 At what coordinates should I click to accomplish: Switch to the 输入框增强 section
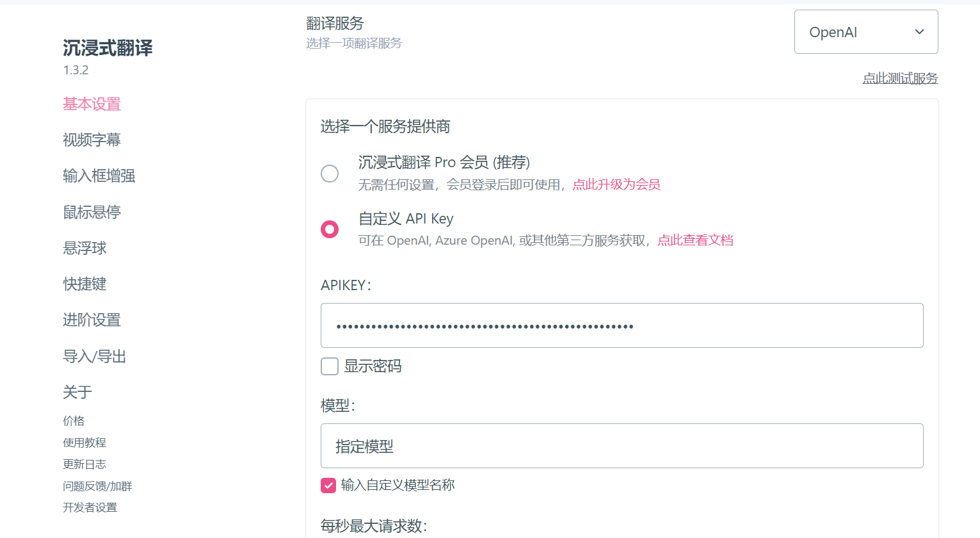(99, 175)
